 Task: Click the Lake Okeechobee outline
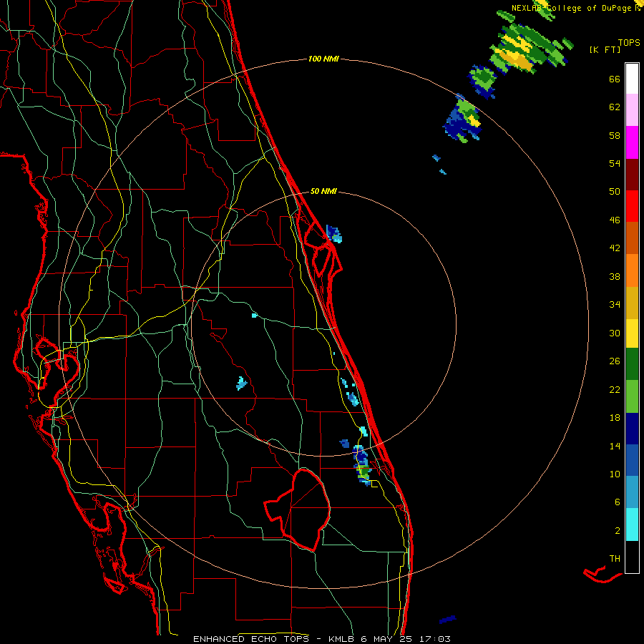coord(298,510)
